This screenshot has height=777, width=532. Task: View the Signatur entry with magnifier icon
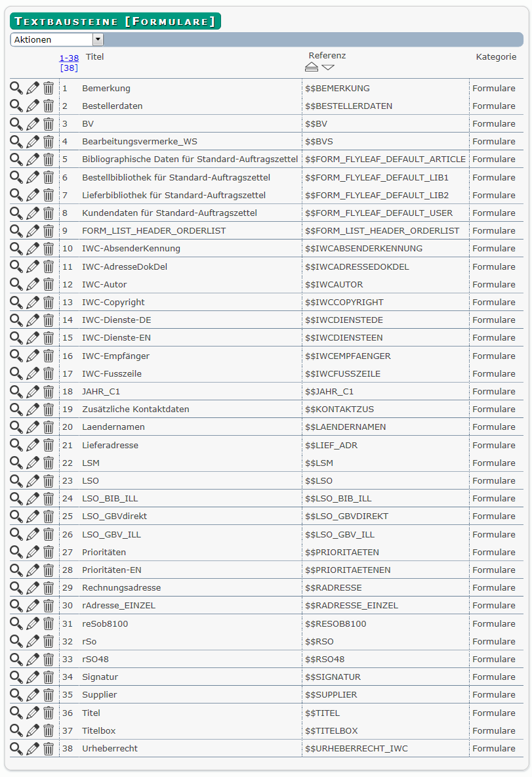point(16,677)
